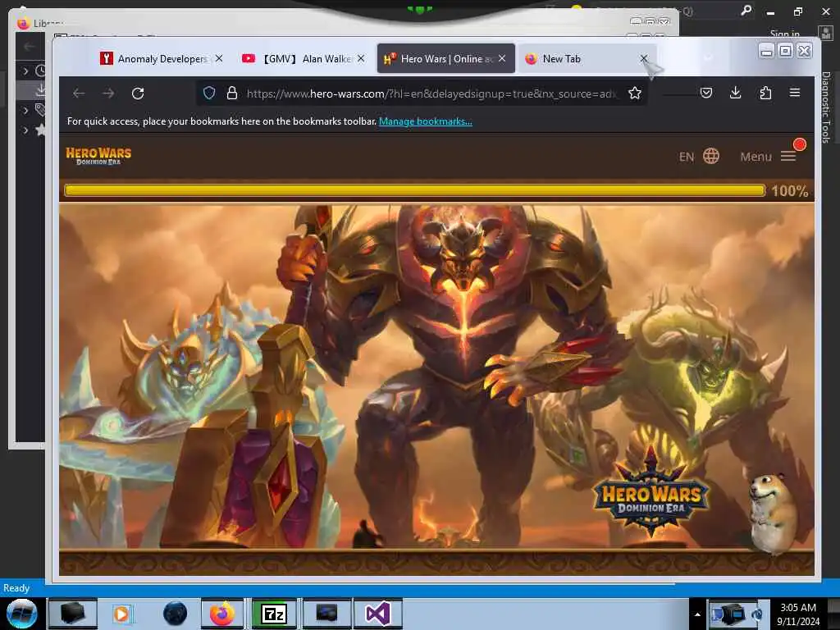Viewport: 840px width, 630px height.
Task: Expand Tags node in Library window
Action: 25,111
